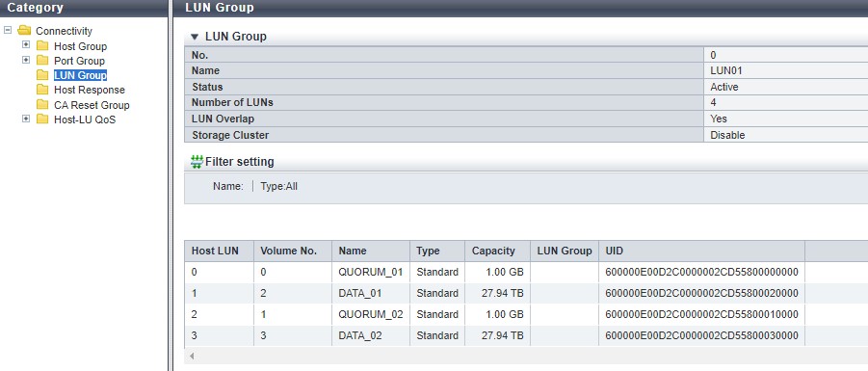The width and height of the screenshot is (868, 371).
Task: Click the Filter setting icon
Action: [x=197, y=162]
